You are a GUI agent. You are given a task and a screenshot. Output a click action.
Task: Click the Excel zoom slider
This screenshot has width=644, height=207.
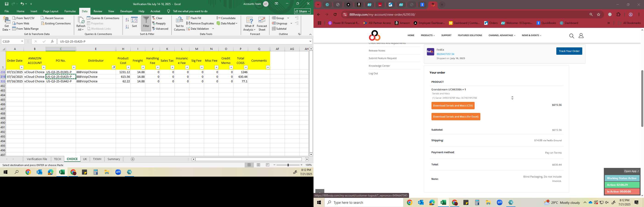[x=288, y=165]
